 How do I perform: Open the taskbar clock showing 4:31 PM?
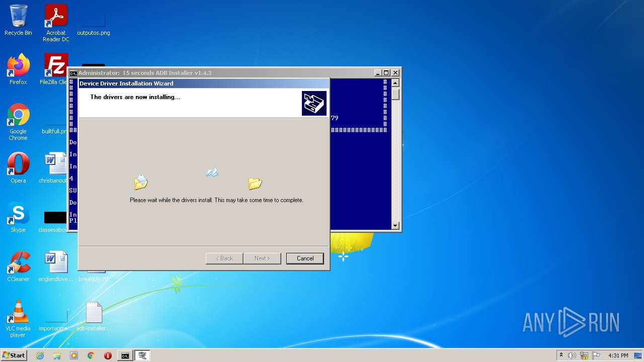pos(618,355)
